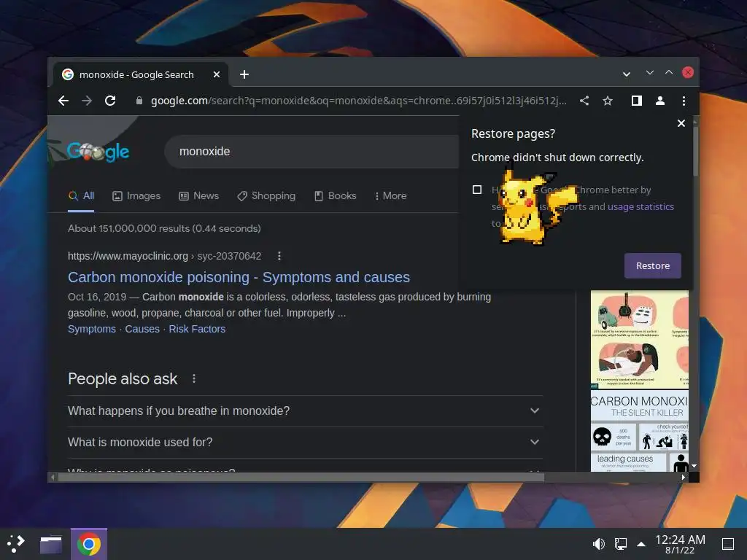Open the Chrome profile icon
The height and width of the screenshot is (560, 747).
659,101
